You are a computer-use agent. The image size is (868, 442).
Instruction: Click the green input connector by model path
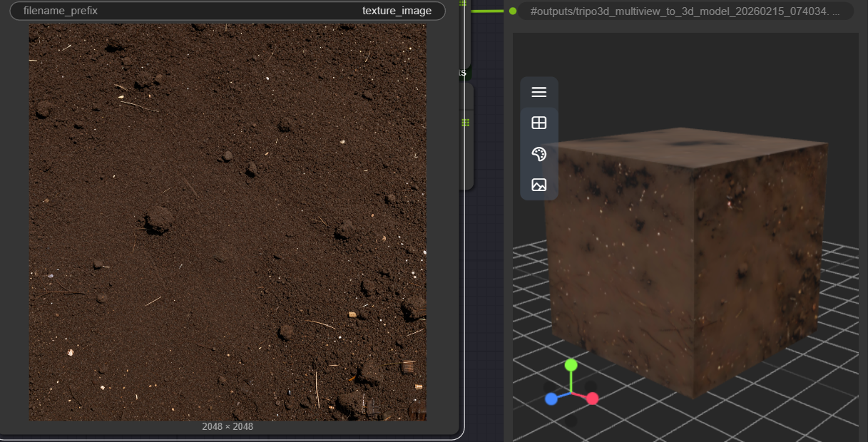(513, 11)
